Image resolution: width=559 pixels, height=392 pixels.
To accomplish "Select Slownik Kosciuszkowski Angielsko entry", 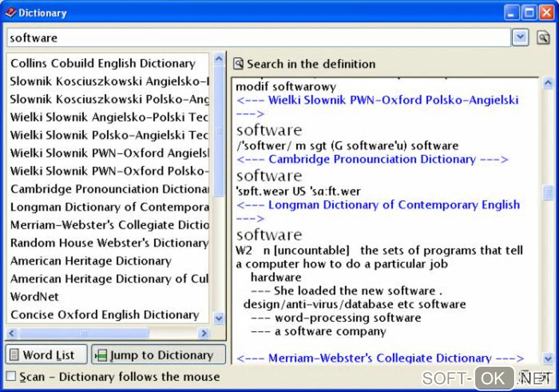I will tap(107, 81).
